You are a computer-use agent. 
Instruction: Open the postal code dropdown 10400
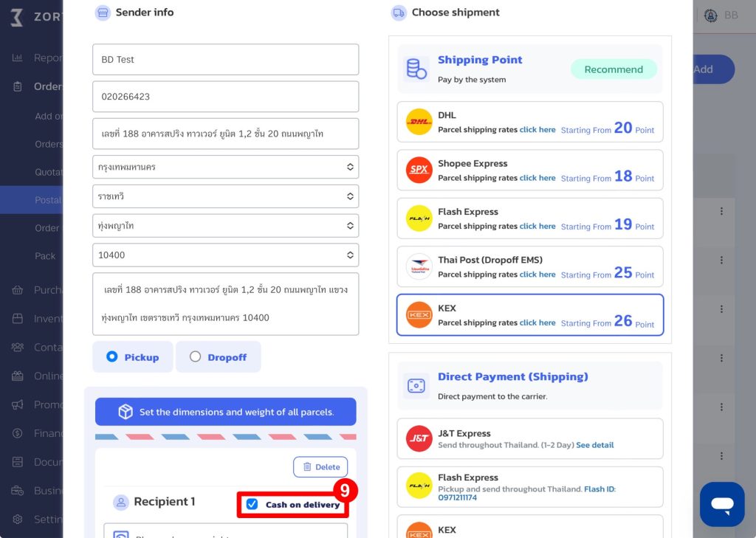226,255
